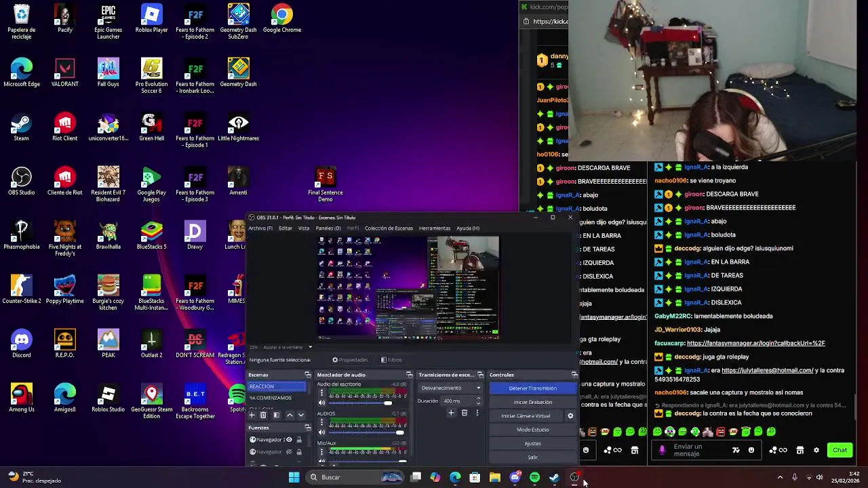Viewport: 868px width, 488px height.
Task: Open Colección de Escenas menu
Action: pos(389,228)
